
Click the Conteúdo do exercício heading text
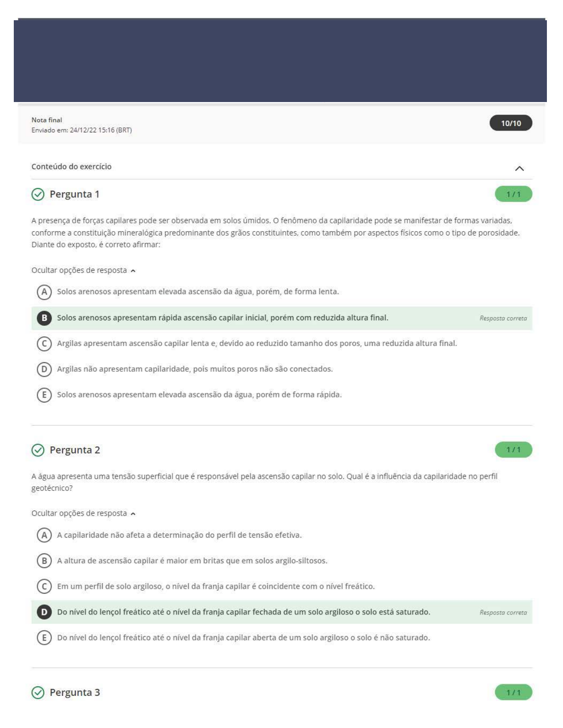71,167
